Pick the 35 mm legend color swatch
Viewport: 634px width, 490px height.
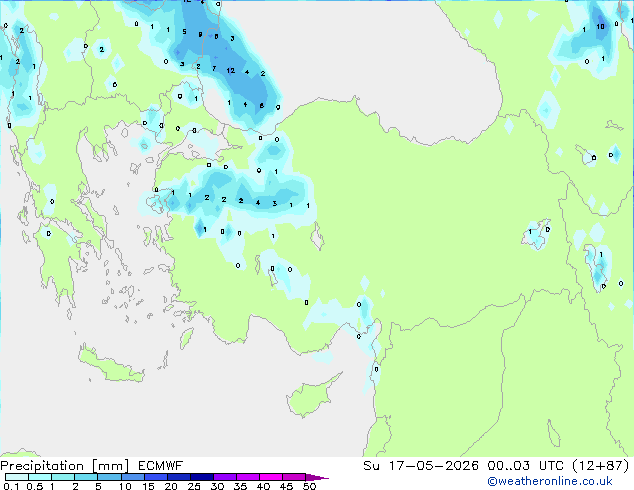tap(247, 477)
